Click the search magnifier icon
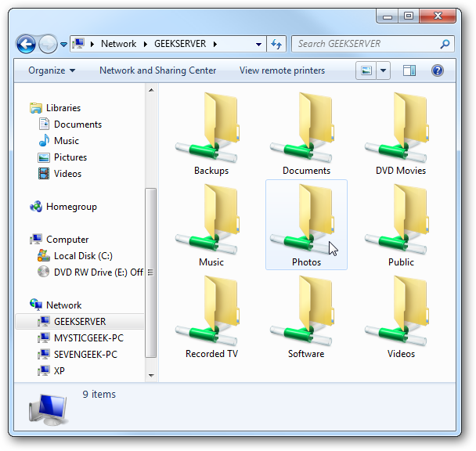The image size is (476, 451). pos(445,44)
